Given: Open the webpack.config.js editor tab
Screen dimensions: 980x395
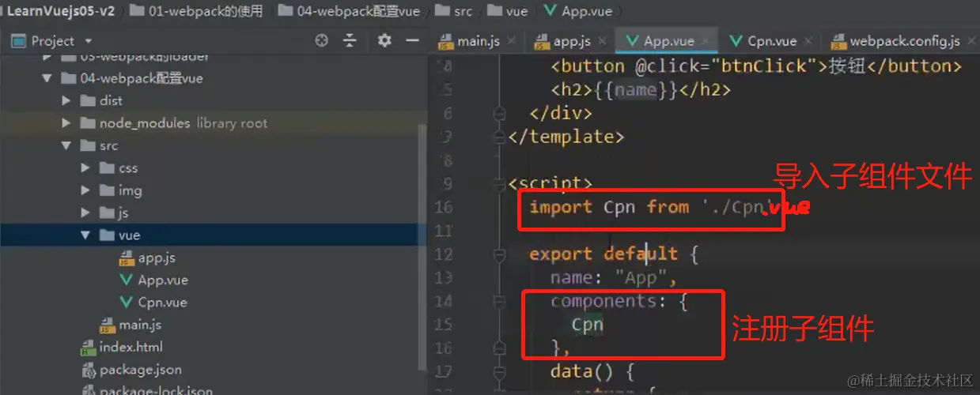Looking at the screenshot, I should [895, 41].
